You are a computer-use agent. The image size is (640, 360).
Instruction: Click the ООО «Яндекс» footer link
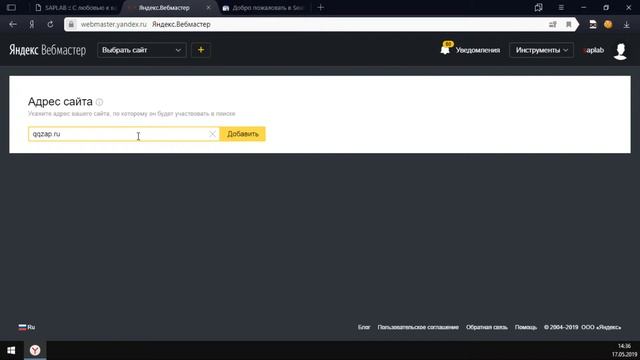[601, 327]
